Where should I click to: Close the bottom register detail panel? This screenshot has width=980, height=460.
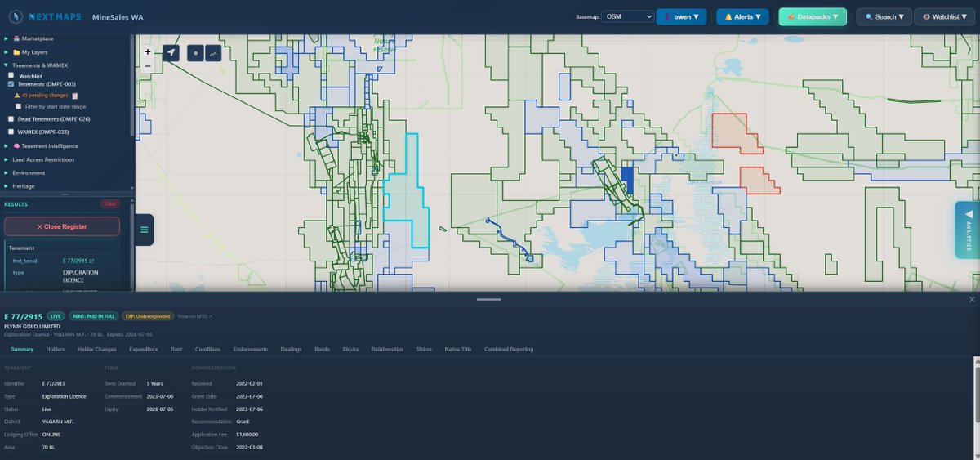coord(972,299)
